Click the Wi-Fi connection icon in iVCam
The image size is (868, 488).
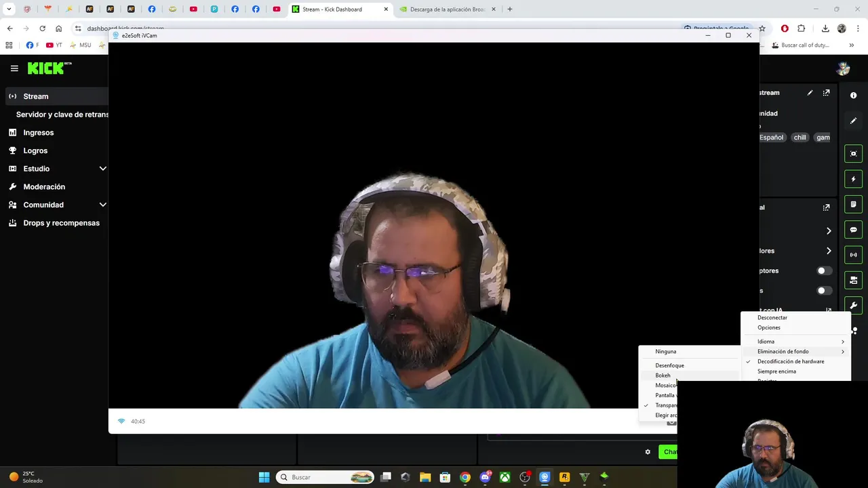point(121,422)
